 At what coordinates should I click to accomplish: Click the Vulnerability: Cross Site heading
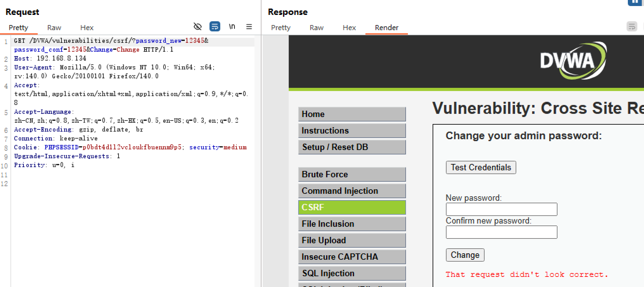[538, 108]
